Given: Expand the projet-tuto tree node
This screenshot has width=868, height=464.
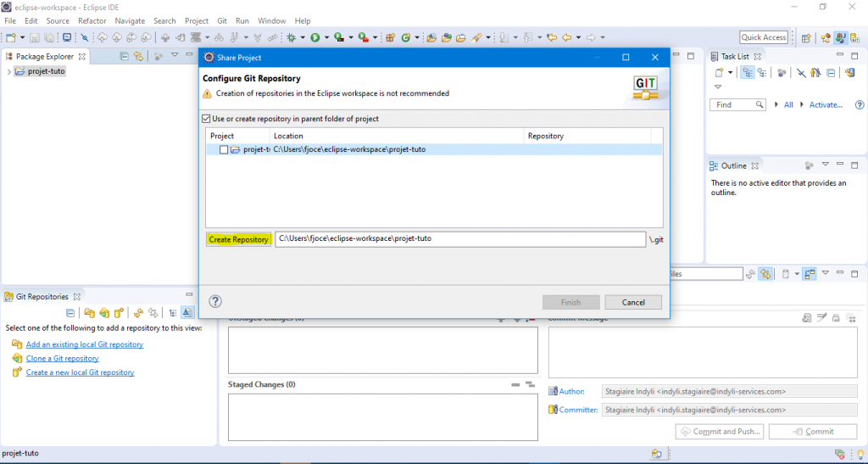Looking at the screenshot, I should [8, 71].
